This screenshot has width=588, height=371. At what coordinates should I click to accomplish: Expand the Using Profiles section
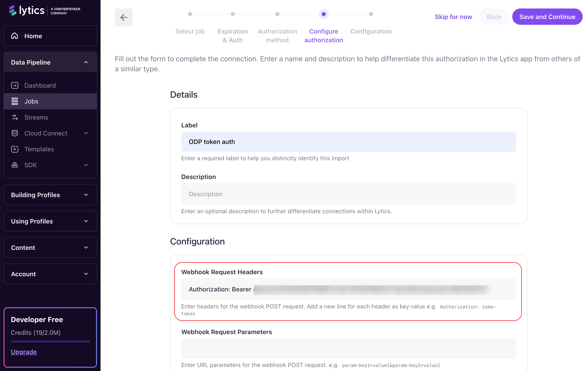[x=86, y=221]
